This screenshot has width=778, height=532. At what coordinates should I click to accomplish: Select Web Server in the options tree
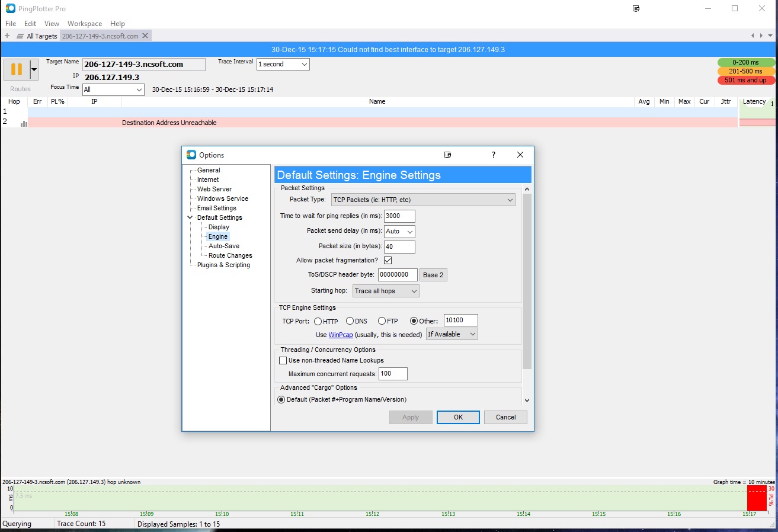click(214, 189)
